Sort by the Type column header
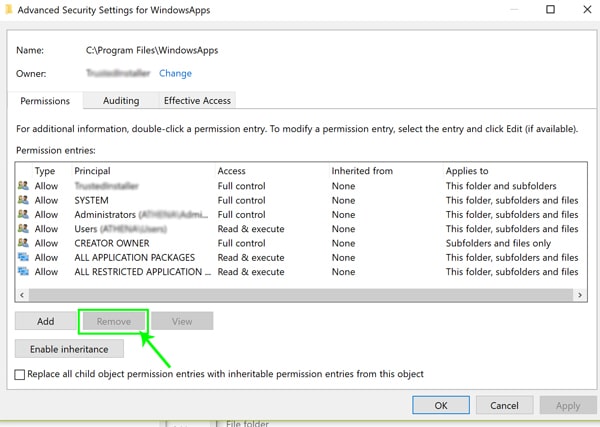 pyautogui.click(x=45, y=171)
